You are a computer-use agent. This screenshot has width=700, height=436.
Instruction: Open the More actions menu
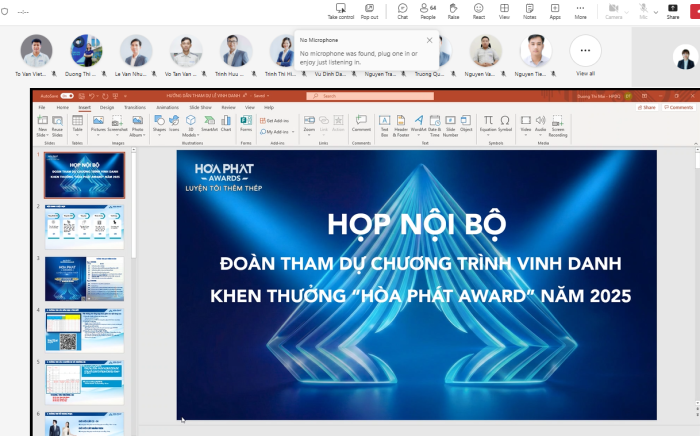[x=580, y=10]
